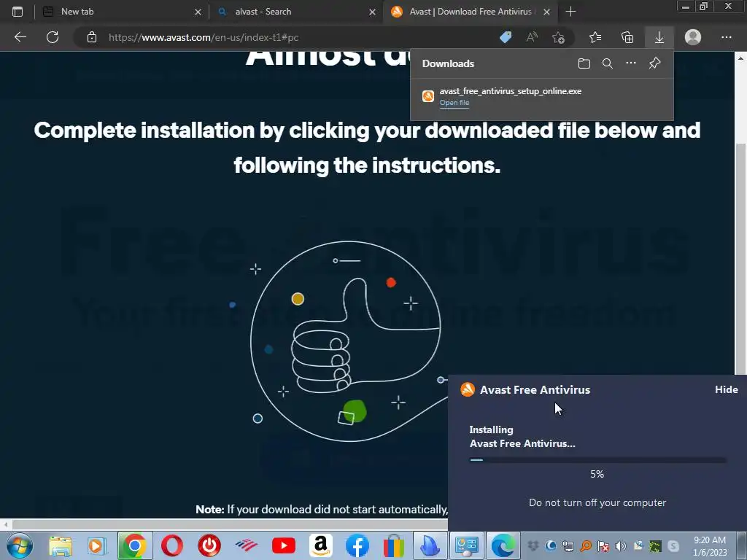Click the orange magnifier tray icon

coord(586,545)
